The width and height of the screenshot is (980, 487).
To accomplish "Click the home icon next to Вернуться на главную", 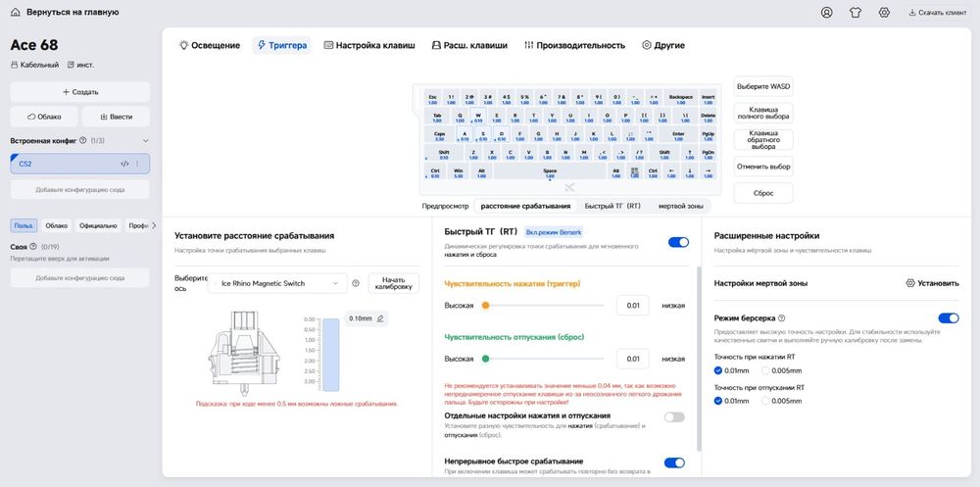I will (x=16, y=12).
